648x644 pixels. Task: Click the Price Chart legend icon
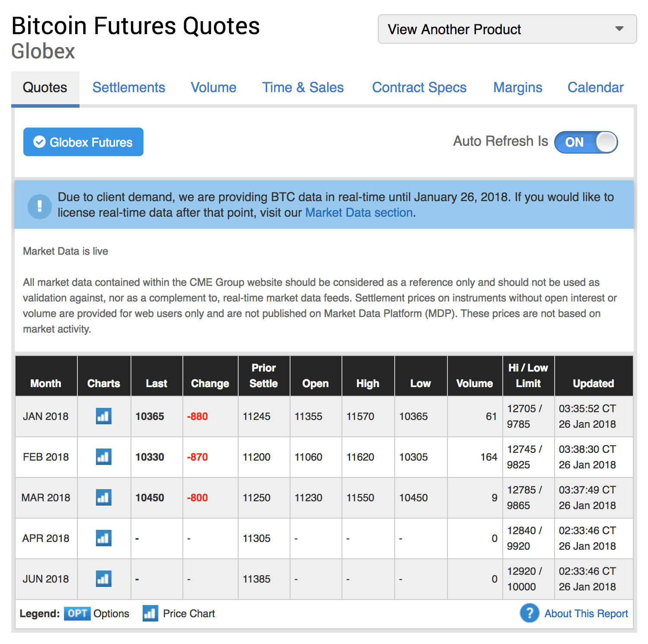pos(150,613)
